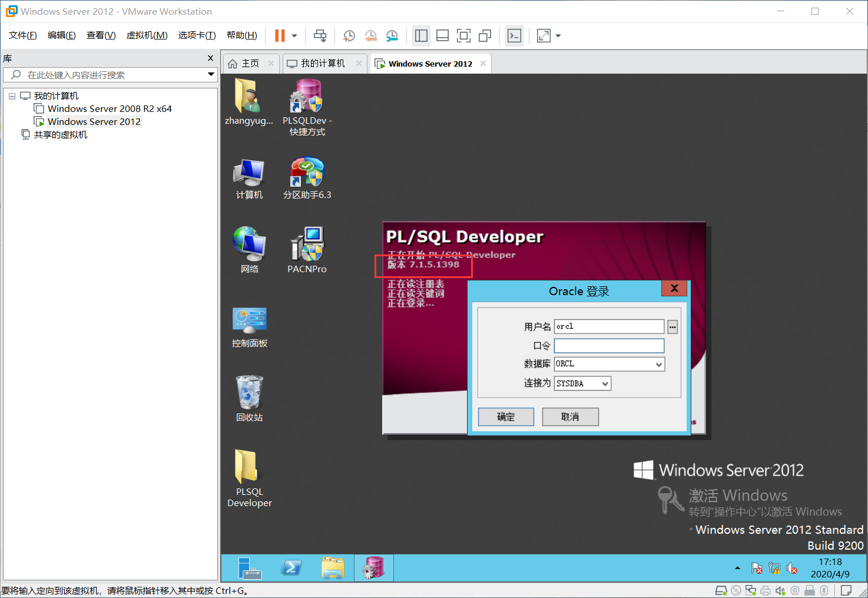Open the 虚拟机(M) menu
This screenshot has width=868, height=598.
147,35
